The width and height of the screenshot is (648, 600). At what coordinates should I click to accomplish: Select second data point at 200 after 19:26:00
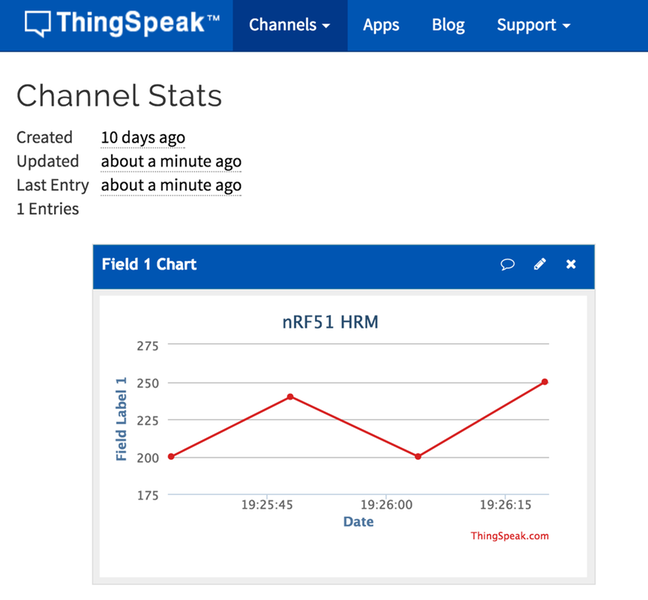(x=418, y=457)
